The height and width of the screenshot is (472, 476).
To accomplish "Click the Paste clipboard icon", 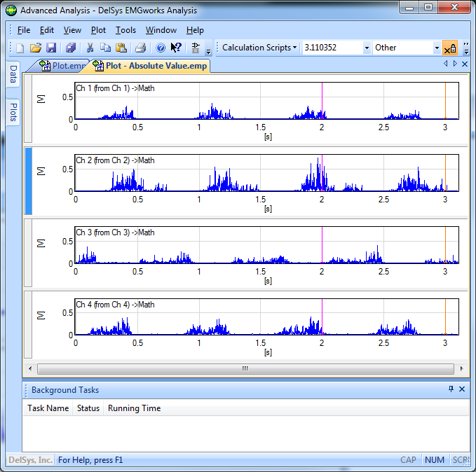I will click(121, 48).
